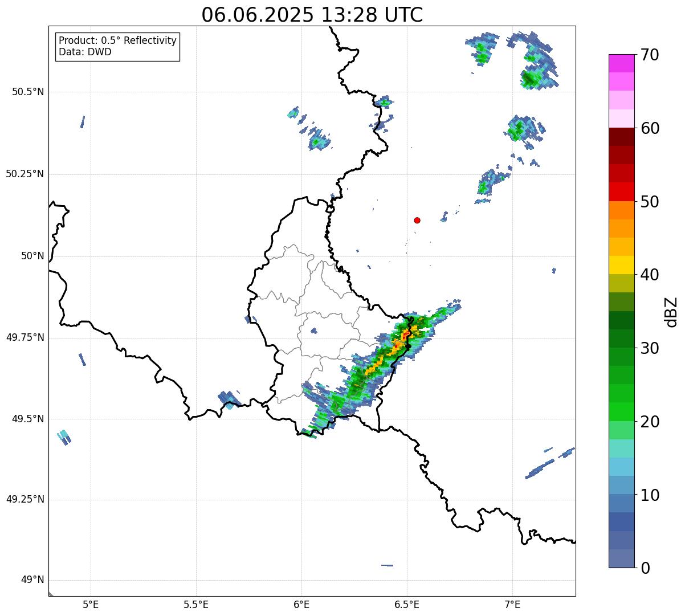The width and height of the screenshot is (685, 616).
Task: Click the colorbar tick label "20"
Action: [650, 422]
